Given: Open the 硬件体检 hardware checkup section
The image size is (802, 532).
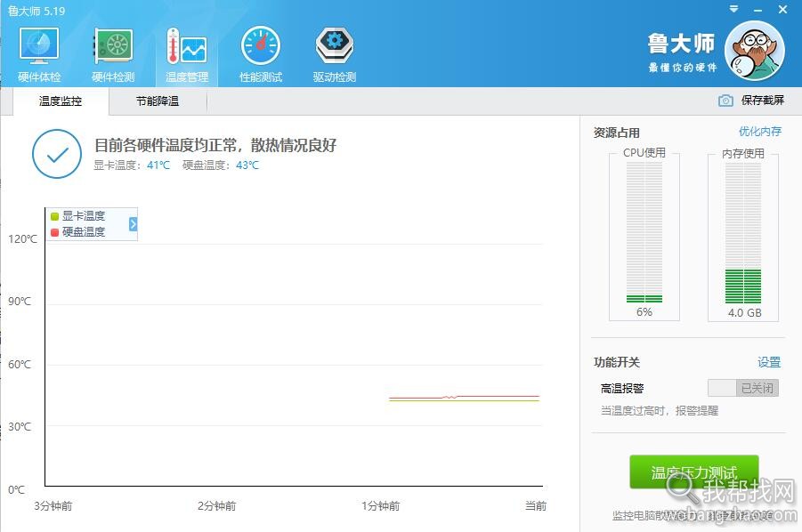Looking at the screenshot, I should pyautogui.click(x=39, y=54).
